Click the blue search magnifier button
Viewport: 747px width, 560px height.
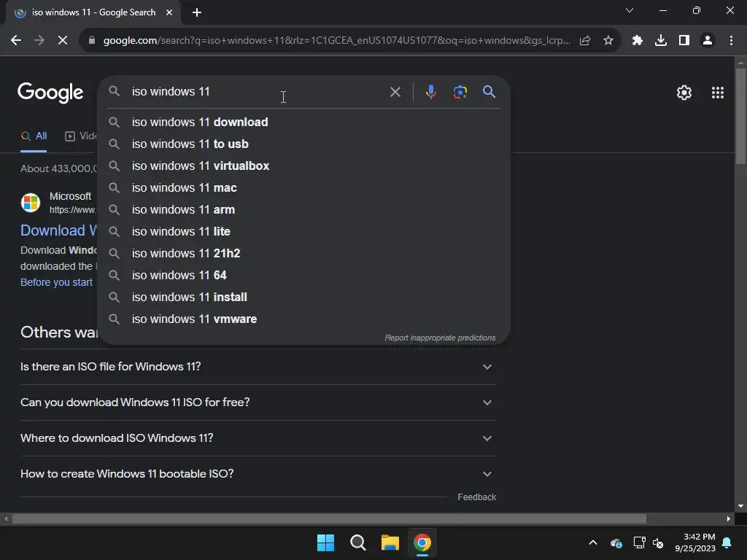point(489,91)
